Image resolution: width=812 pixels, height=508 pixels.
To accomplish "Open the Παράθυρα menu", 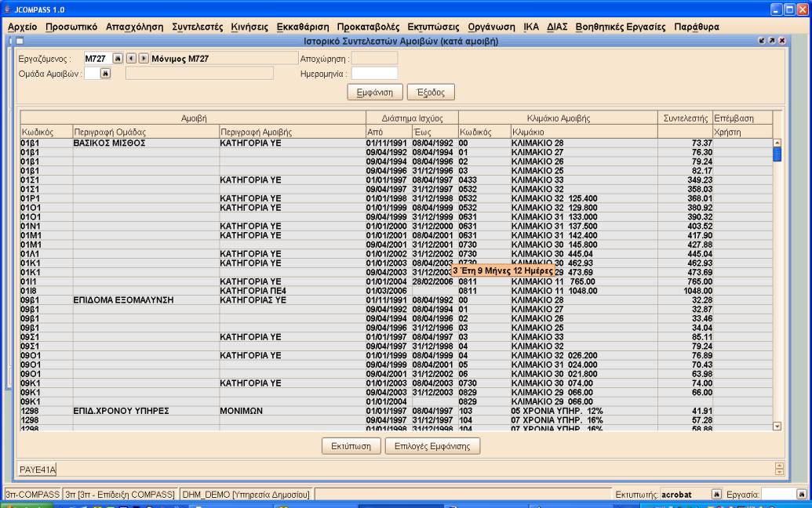I will point(697,27).
